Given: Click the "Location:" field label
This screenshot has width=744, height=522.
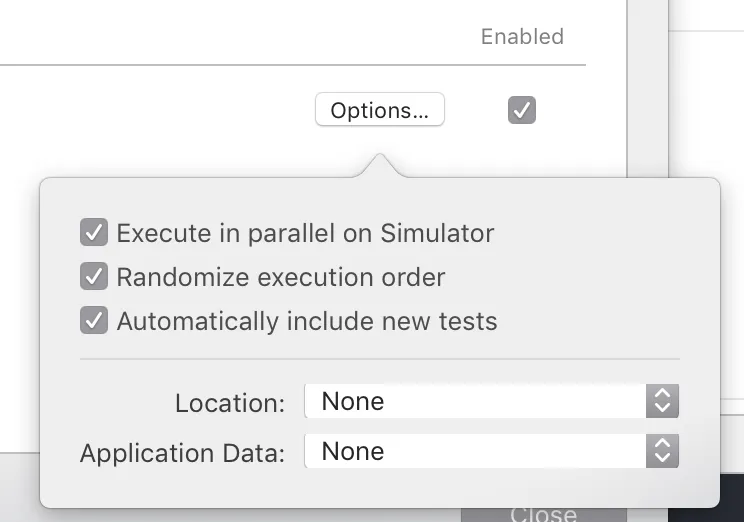Looking at the screenshot, I should click(x=230, y=403).
